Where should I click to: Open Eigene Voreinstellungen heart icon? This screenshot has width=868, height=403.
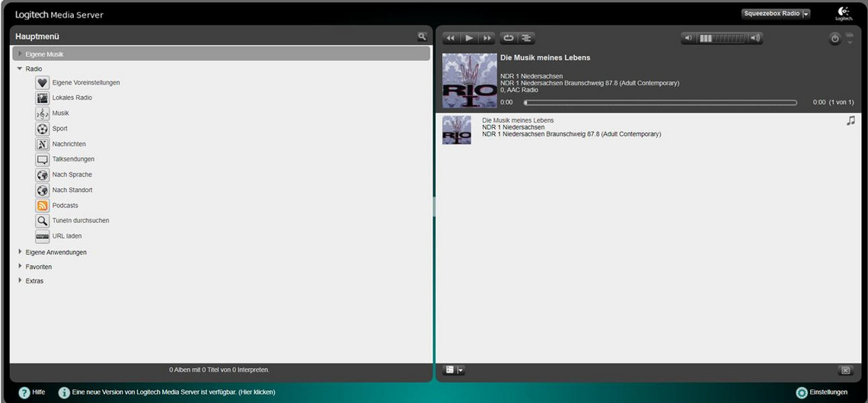(42, 82)
